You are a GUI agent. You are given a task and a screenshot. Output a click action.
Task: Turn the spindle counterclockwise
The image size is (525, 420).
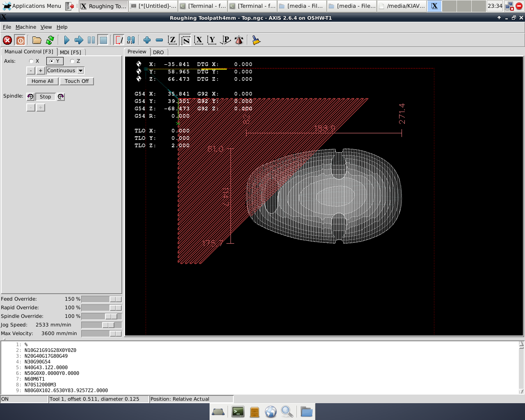click(x=30, y=96)
